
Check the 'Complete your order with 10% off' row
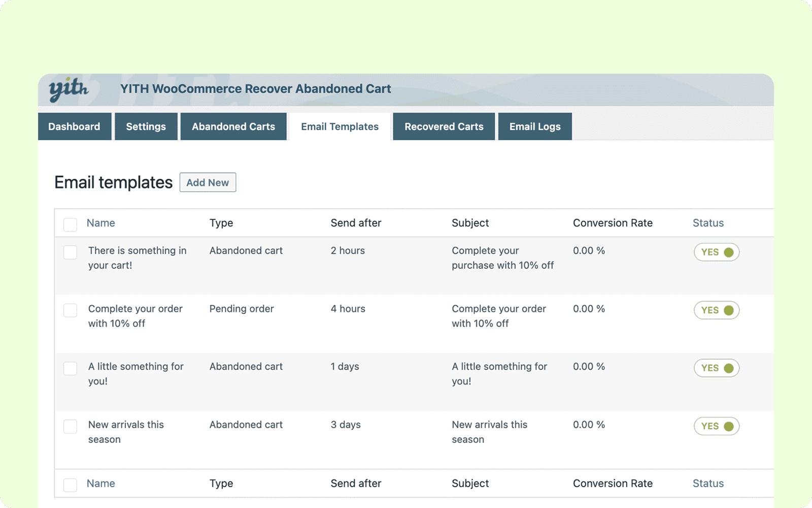pyautogui.click(x=70, y=310)
